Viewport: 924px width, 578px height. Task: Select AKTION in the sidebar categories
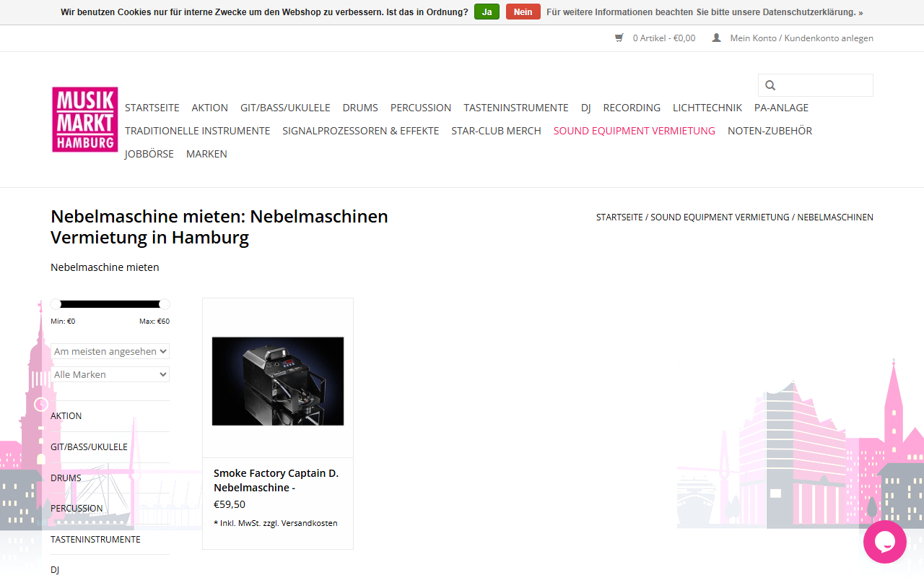tap(66, 416)
